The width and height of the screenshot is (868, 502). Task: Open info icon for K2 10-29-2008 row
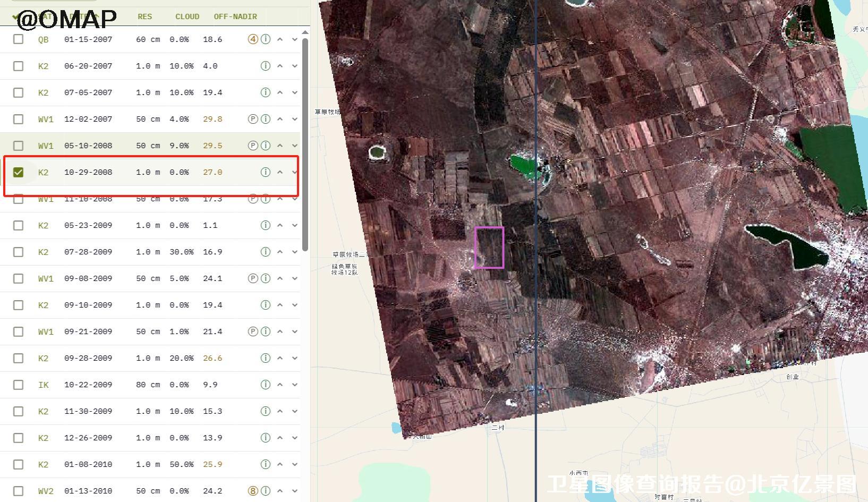pyautogui.click(x=266, y=172)
